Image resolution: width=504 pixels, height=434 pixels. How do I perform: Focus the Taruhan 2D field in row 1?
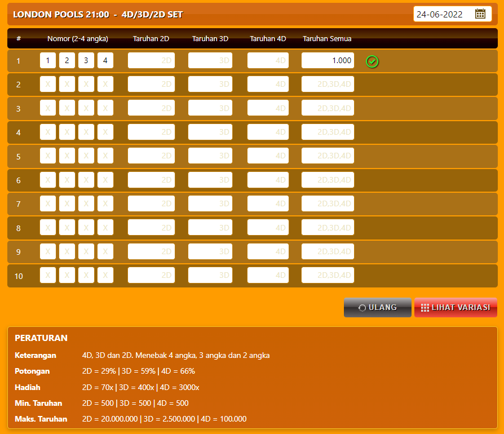point(151,61)
